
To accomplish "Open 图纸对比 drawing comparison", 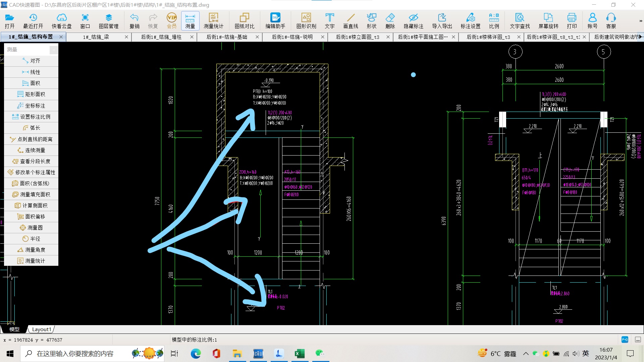I will click(245, 21).
